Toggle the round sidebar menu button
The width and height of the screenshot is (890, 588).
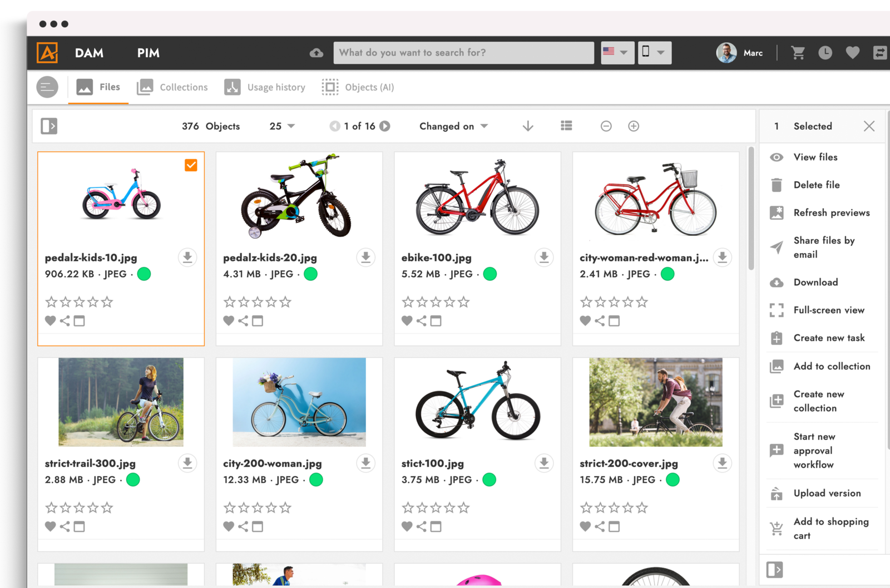(x=47, y=87)
